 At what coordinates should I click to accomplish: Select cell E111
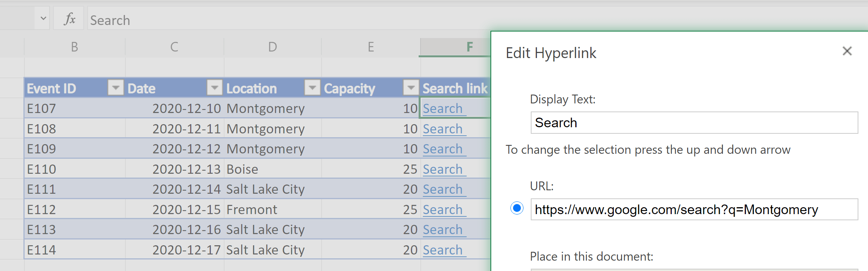pos(75,189)
